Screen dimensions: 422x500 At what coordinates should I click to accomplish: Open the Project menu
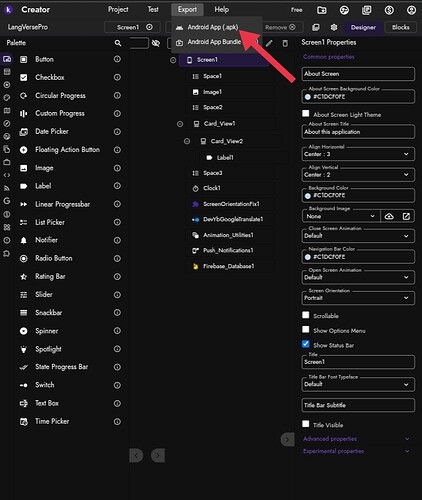pyautogui.click(x=118, y=10)
